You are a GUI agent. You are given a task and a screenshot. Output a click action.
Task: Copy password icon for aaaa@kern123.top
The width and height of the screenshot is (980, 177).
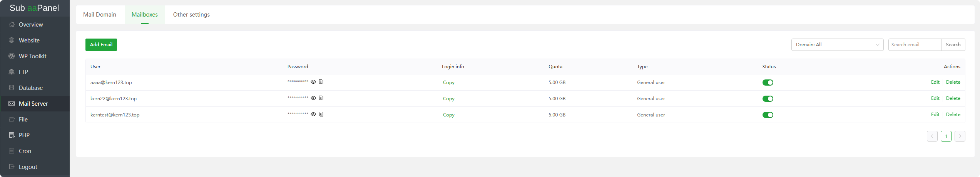coord(321,82)
